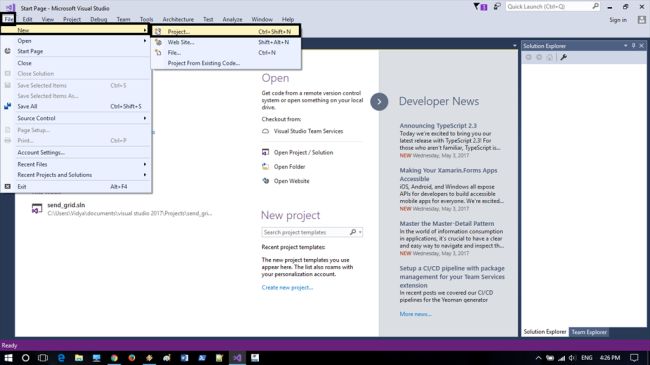The height and width of the screenshot is (365, 650).
Task: Expand Recent Projects and Solutions submenu arrow
Action: pos(145,175)
